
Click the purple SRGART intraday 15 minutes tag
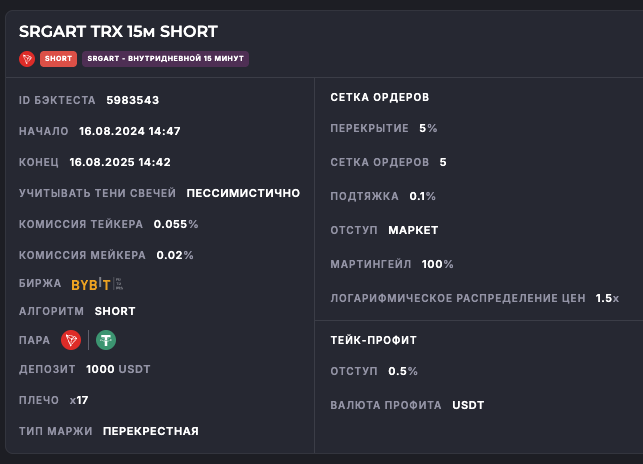(x=165, y=59)
